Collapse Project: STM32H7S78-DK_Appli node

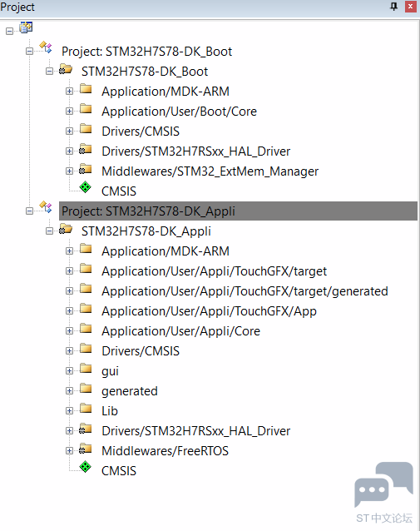point(29,211)
